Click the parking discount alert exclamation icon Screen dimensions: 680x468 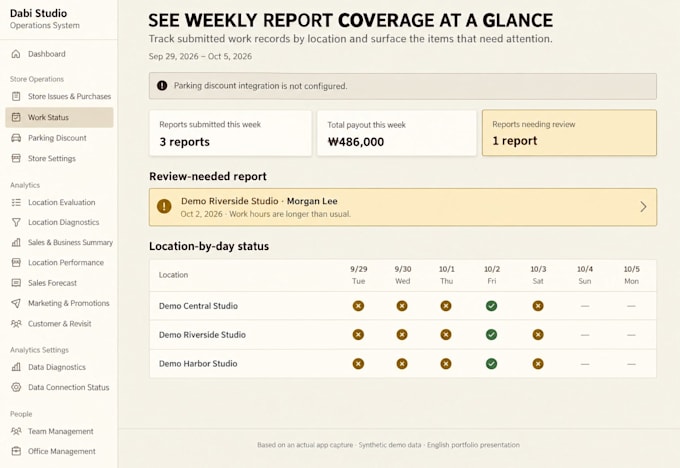tap(162, 86)
